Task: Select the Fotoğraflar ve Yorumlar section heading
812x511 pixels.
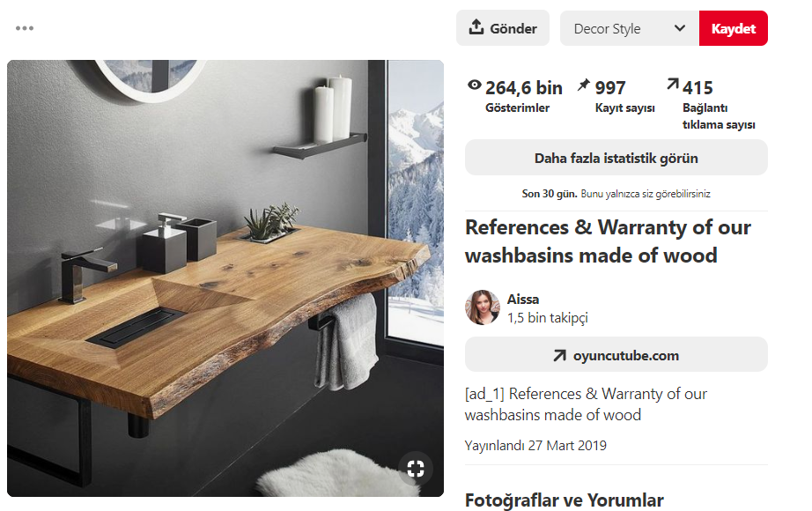Action: click(x=564, y=500)
